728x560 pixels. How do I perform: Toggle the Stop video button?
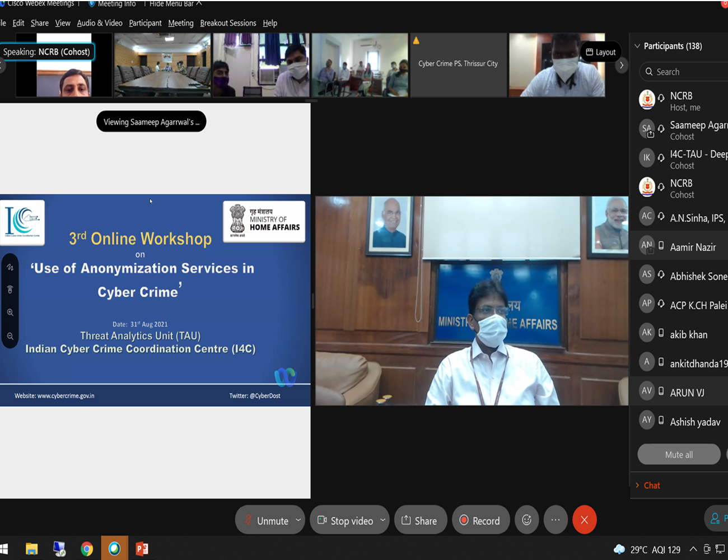point(345,520)
